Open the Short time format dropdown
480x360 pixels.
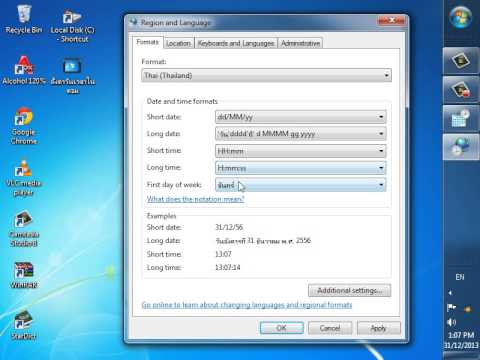301,151
